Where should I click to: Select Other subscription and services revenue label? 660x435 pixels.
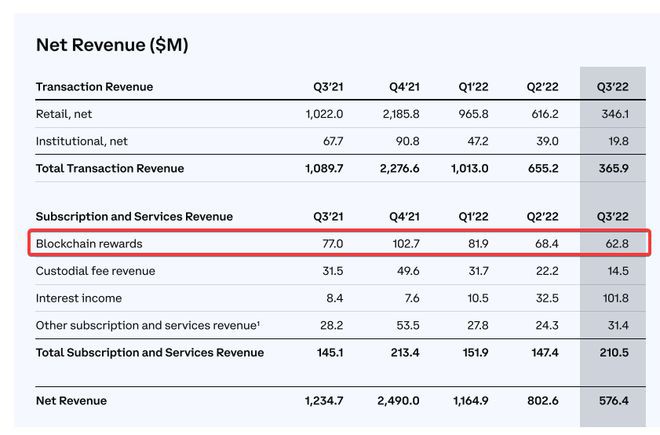[148, 325]
